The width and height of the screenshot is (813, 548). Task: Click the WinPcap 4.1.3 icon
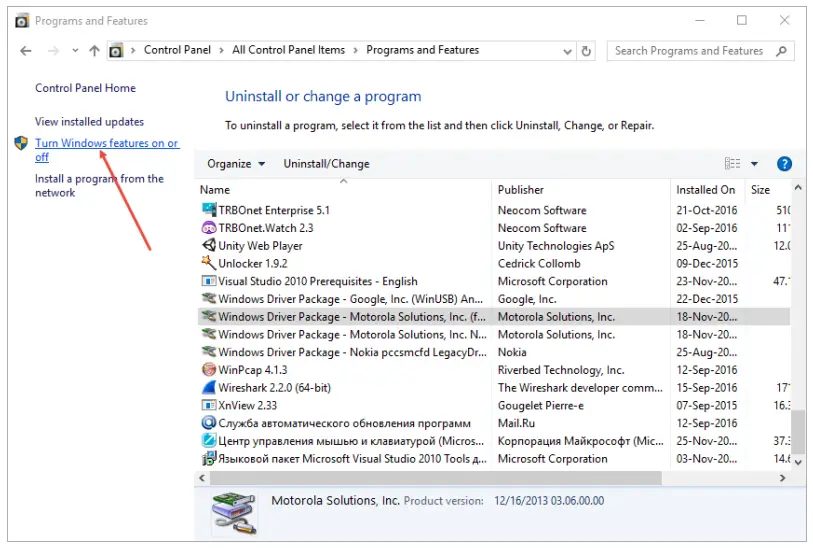(x=209, y=370)
